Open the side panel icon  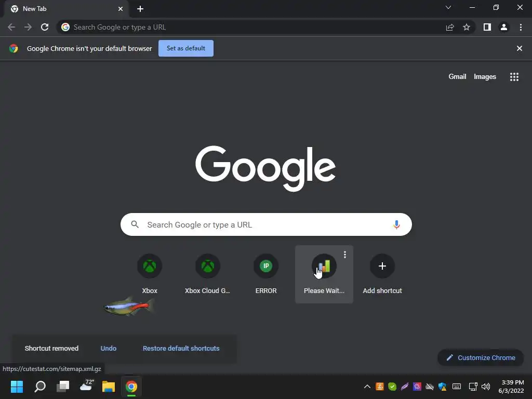tap(487, 27)
